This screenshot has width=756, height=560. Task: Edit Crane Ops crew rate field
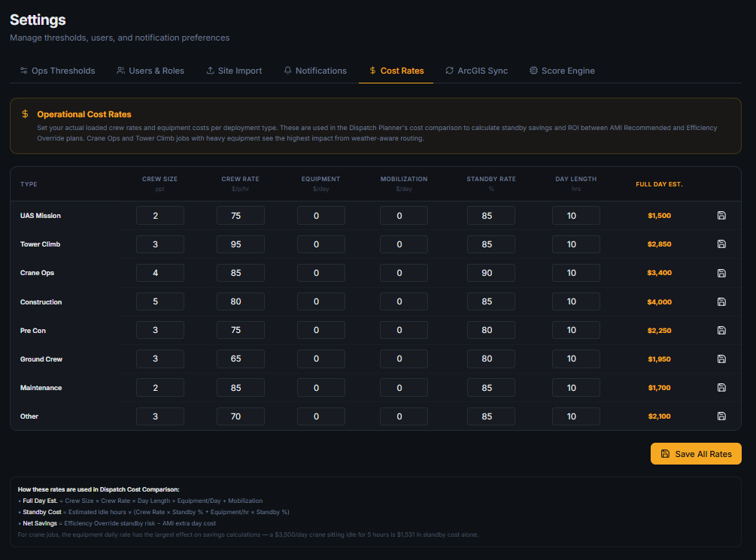241,273
